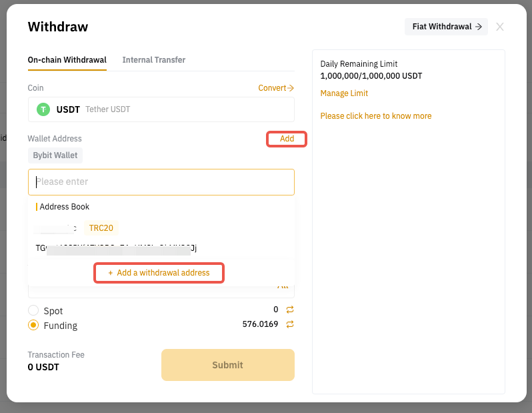532x413 pixels.
Task: Open the USDT coin selector dropdown
Action: (x=161, y=109)
